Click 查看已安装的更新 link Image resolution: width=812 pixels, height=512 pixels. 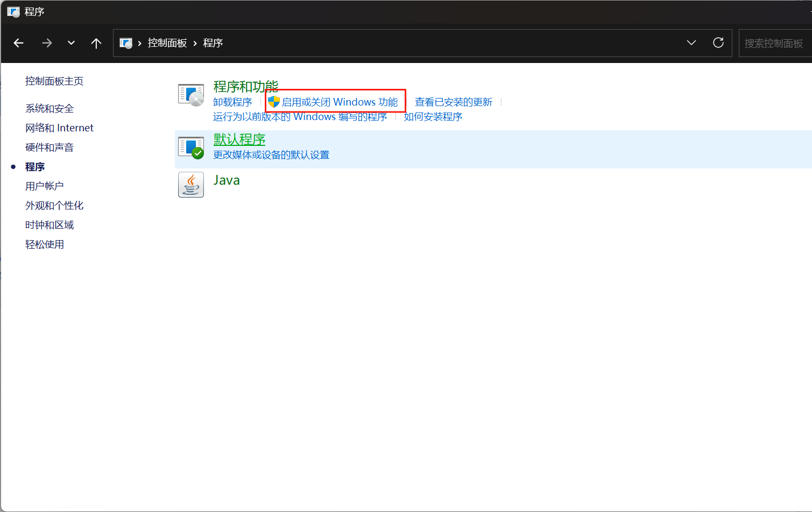[454, 102]
